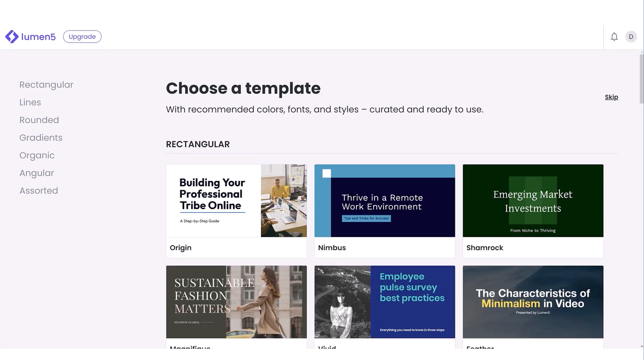
Task: Pick the Shamrock template thumbnail
Action: coord(533,201)
